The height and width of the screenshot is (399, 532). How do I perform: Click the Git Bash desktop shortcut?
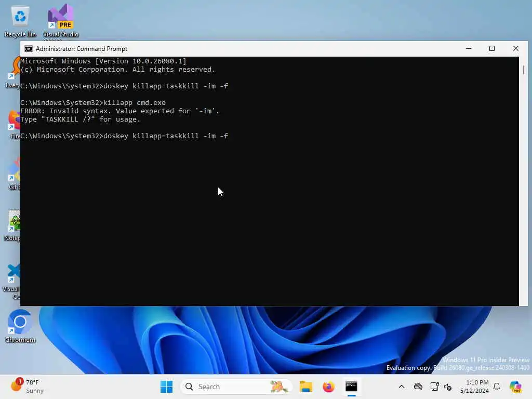(x=14, y=174)
